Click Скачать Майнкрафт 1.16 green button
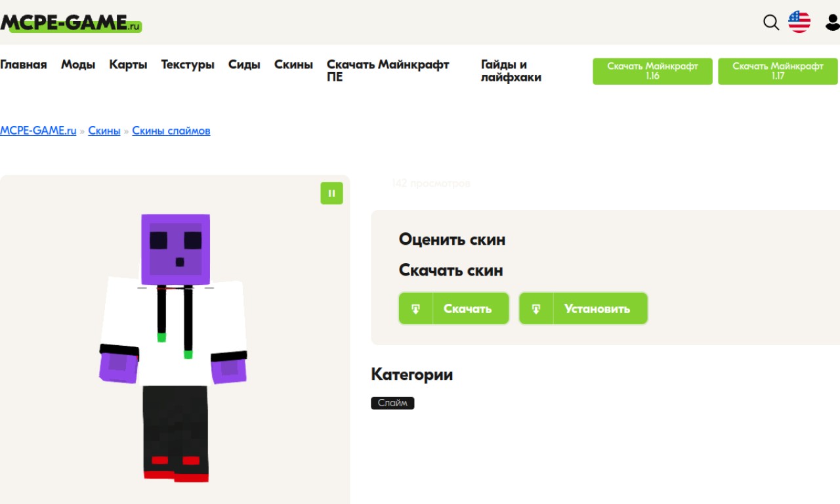This screenshot has width=840, height=504. [652, 71]
